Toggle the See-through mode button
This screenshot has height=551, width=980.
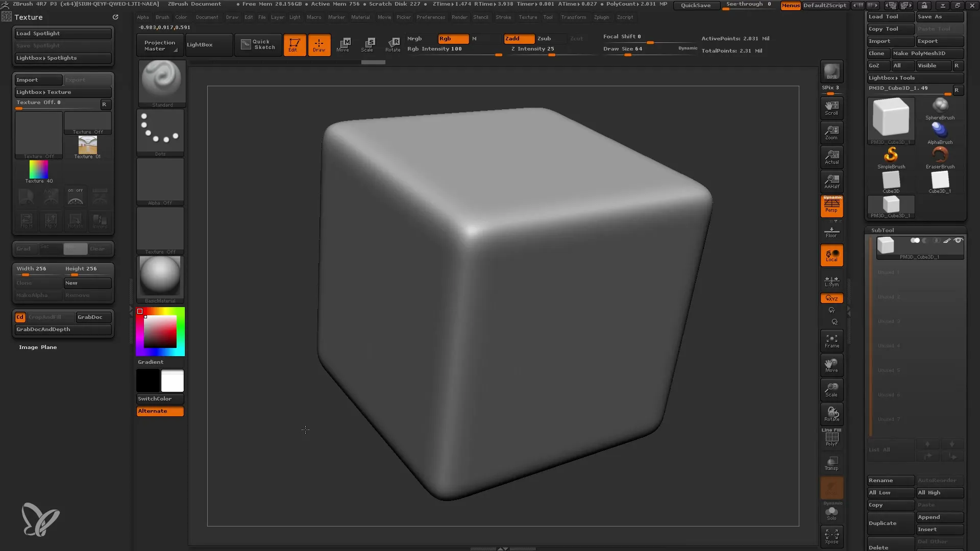pyautogui.click(x=749, y=5)
